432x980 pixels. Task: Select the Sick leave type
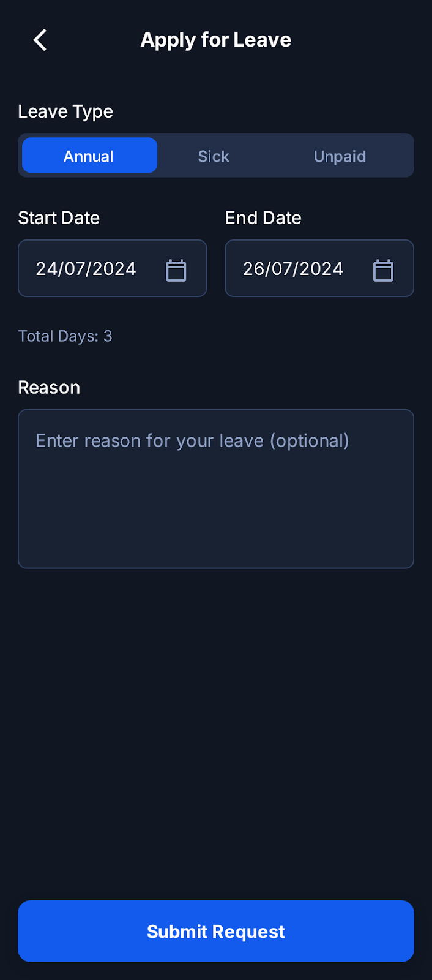214,156
